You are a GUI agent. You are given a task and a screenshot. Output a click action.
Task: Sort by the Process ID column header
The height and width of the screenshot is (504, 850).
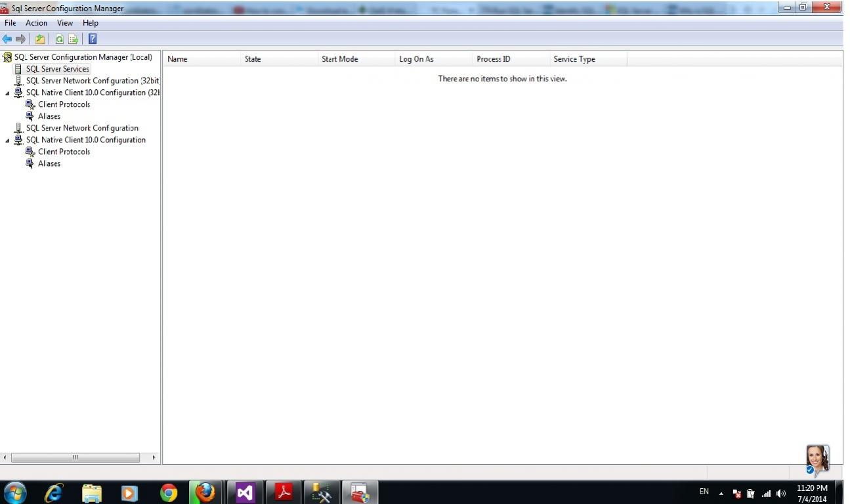pos(511,59)
